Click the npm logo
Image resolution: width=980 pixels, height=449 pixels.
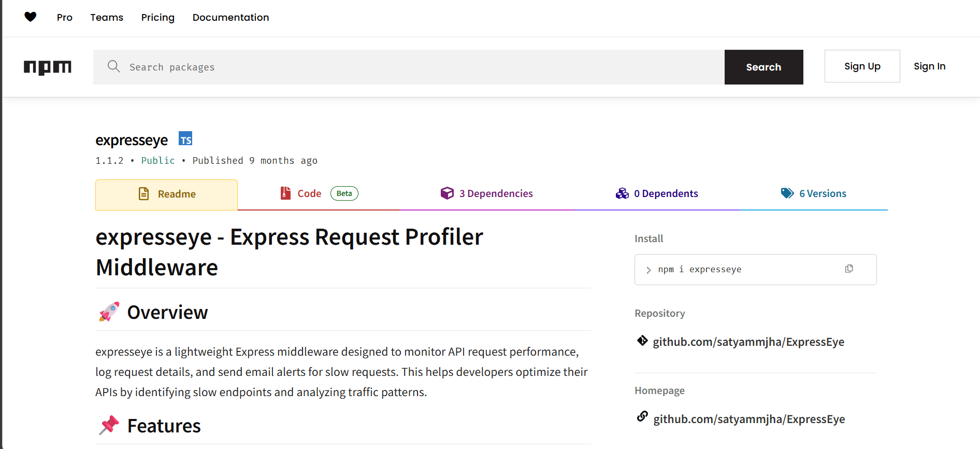click(x=48, y=67)
